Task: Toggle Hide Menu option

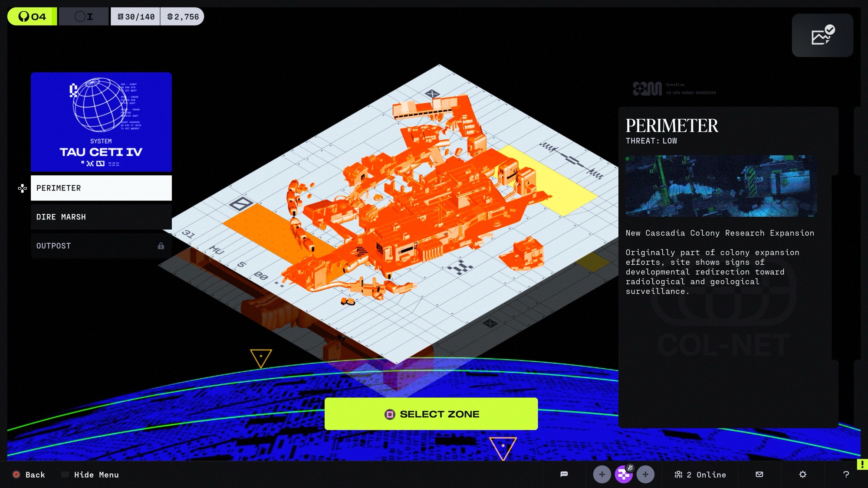Action: (x=90, y=475)
